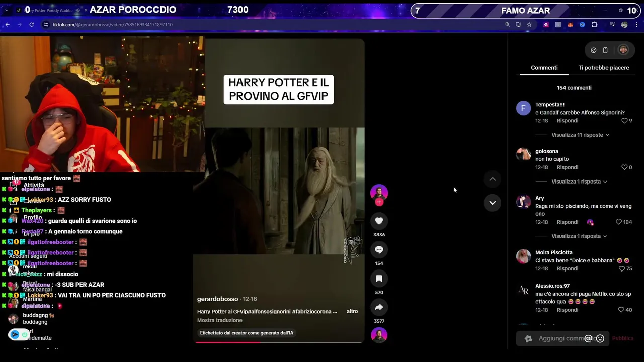Screen dimensions: 644x362
Task: Open golosona's commenter username
Action: click(547, 151)
